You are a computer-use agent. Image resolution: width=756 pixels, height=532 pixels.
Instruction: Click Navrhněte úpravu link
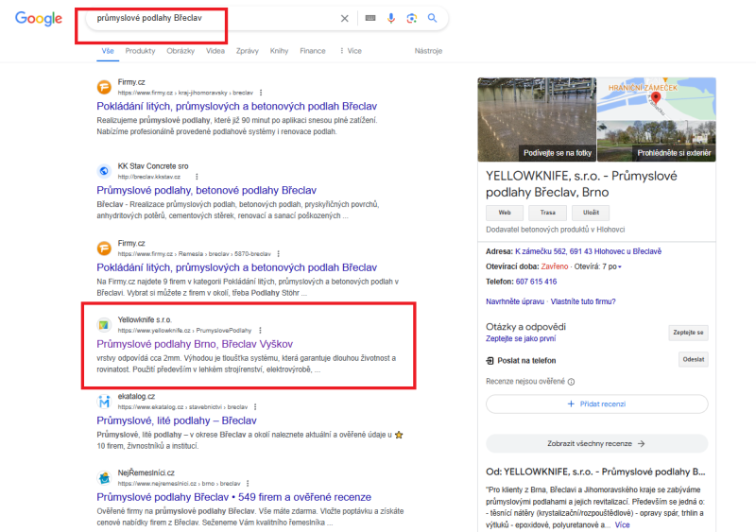(x=515, y=302)
